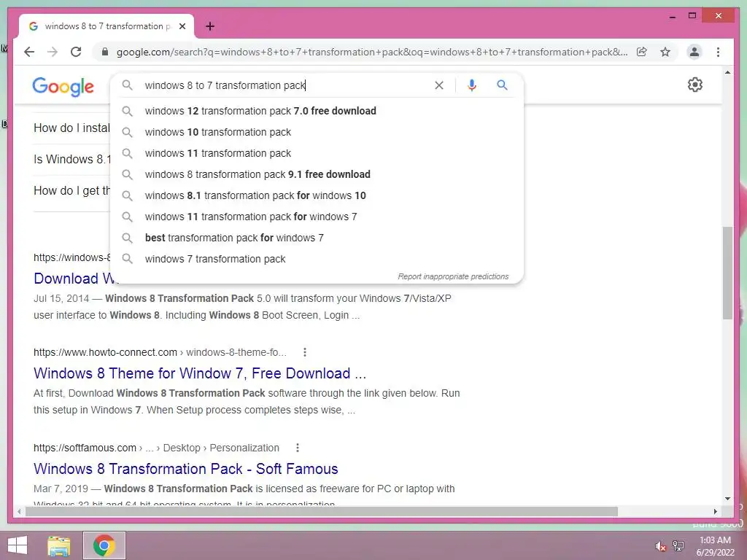Click 'Report inappropriate predictions' link
Screen dimensions: 747x560
453,276
